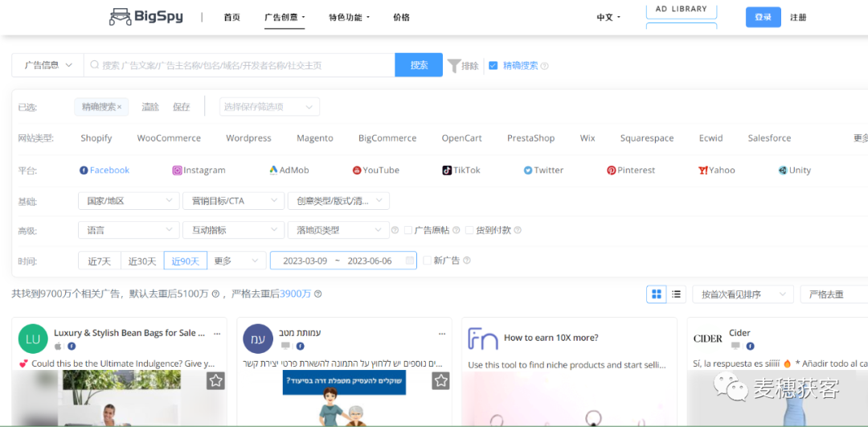
Task: Click the BigSpy logo
Action: 145,17
